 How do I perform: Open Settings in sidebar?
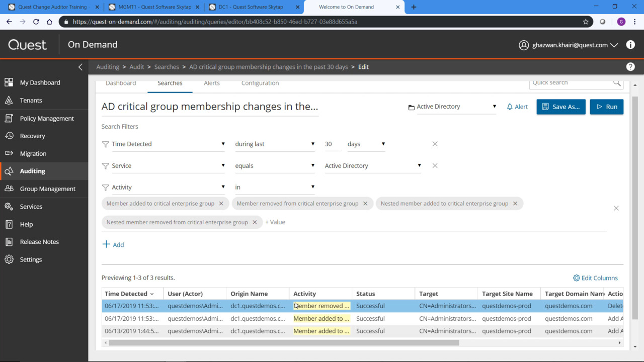(31, 259)
